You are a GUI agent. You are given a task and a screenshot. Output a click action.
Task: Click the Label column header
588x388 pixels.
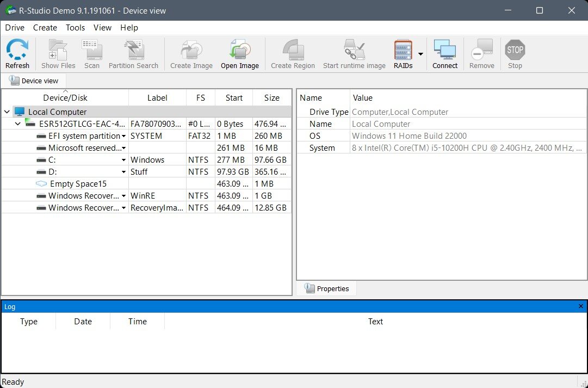coord(157,97)
